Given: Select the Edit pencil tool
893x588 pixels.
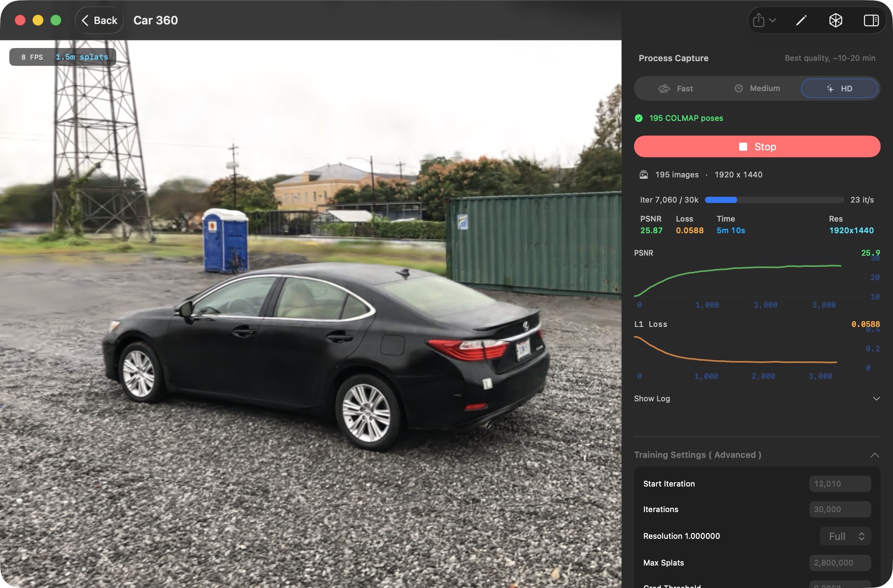Looking at the screenshot, I should (801, 20).
